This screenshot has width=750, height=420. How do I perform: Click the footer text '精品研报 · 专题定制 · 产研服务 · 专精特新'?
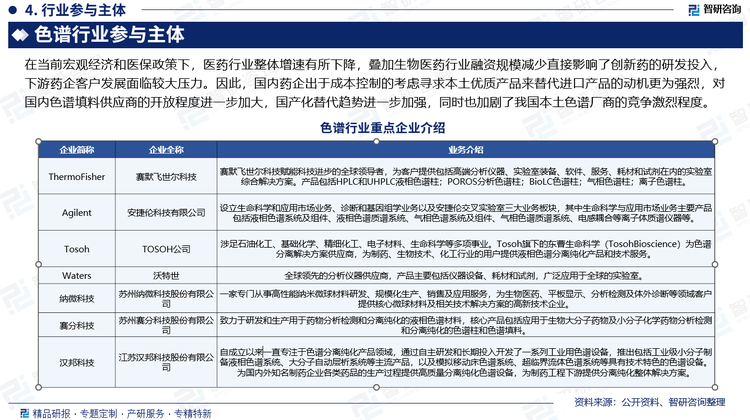121,413
